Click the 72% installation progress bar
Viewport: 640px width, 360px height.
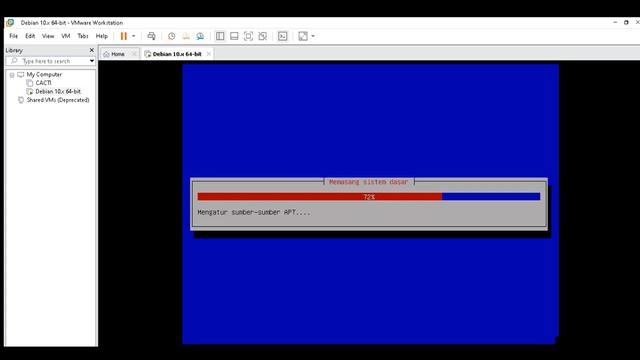coord(369,197)
